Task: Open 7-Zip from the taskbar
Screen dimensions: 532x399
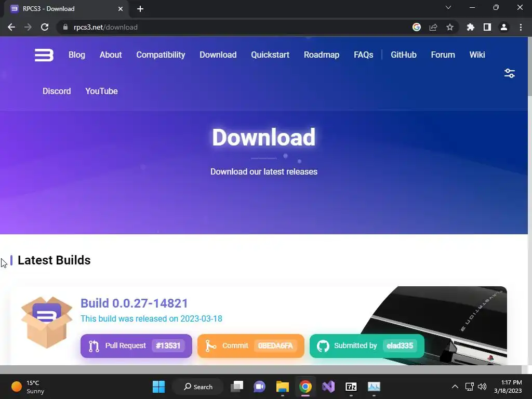Action: [351, 387]
